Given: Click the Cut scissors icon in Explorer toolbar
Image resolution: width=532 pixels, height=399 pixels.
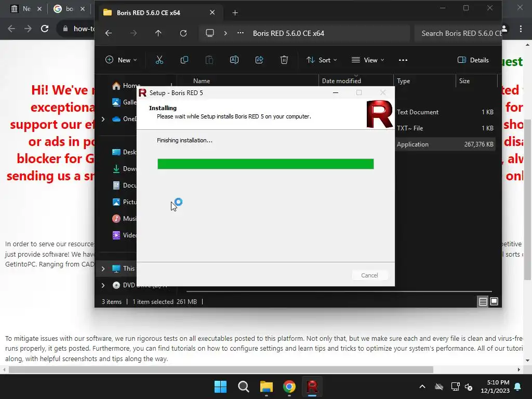Looking at the screenshot, I should [159, 60].
